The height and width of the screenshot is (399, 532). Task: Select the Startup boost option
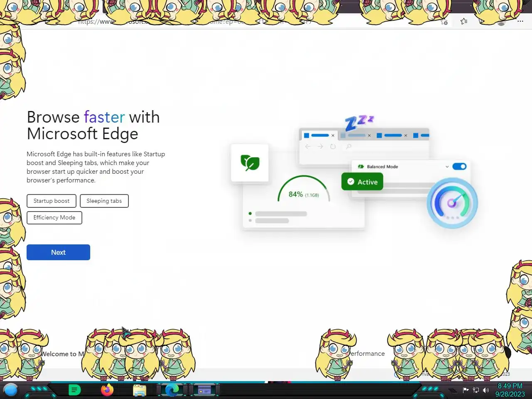[52, 201]
